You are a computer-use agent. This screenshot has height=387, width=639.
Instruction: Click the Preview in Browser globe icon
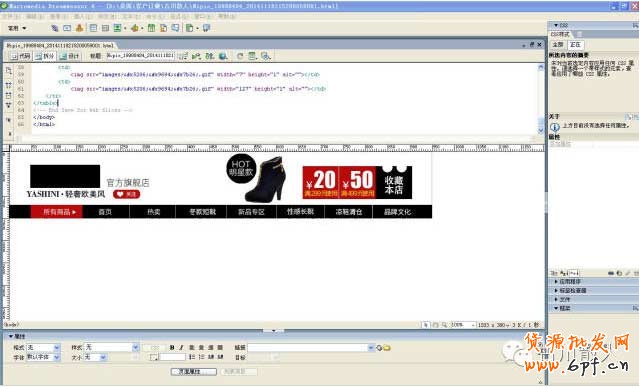[223, 56]
